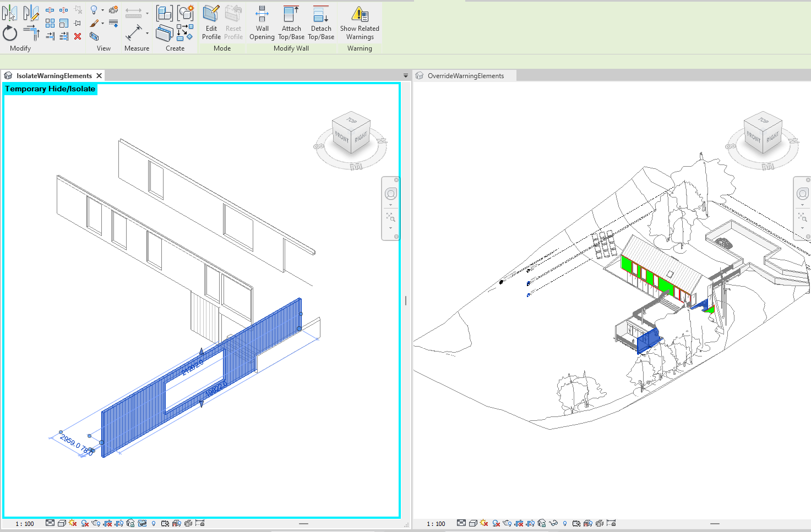Expand the left view's zoom options dropdown
This screenshot has width=811, height=532.
tap(391, 228)
